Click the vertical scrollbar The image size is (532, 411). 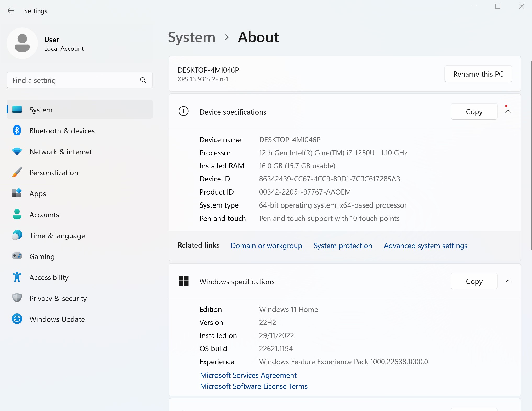[531, 156]
